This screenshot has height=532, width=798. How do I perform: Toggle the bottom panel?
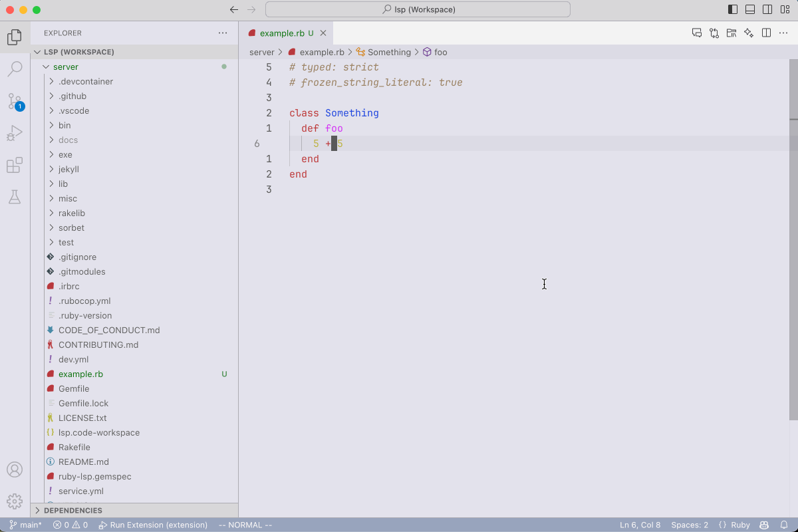point(750,9)
